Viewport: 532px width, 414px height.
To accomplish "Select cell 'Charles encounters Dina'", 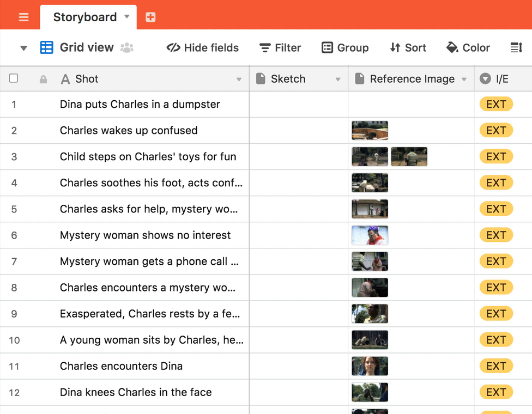I will click(x=121, y=366).
